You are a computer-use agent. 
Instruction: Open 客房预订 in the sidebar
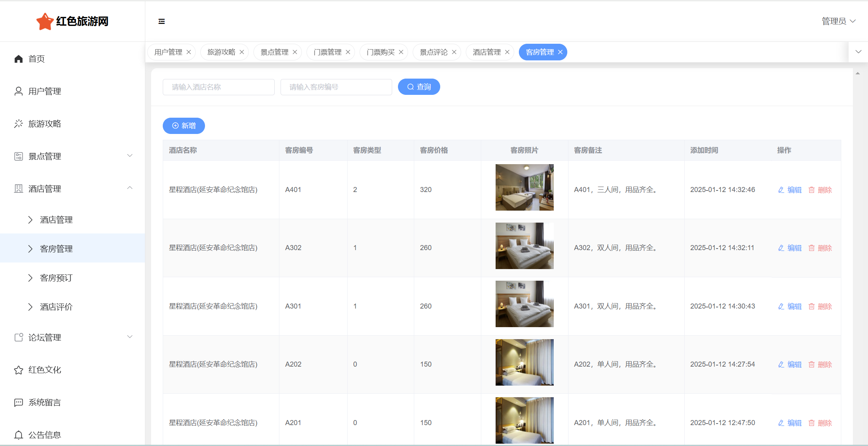[x=56, y=278]
